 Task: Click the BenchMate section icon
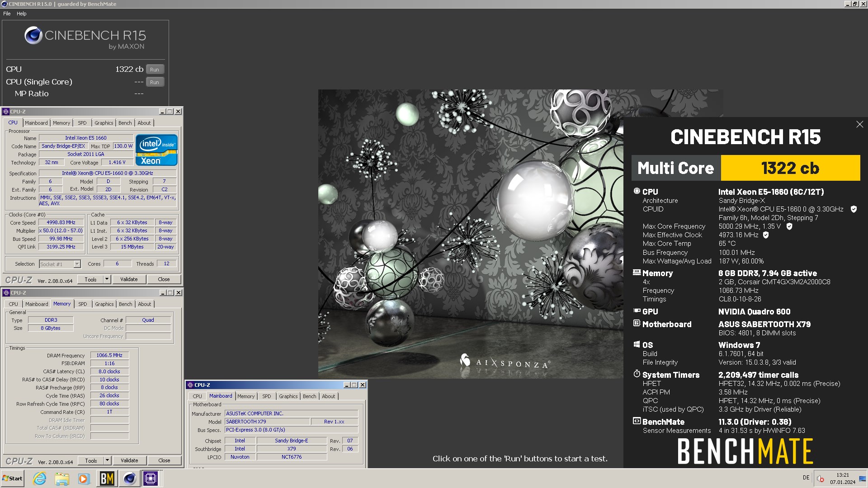637,421
